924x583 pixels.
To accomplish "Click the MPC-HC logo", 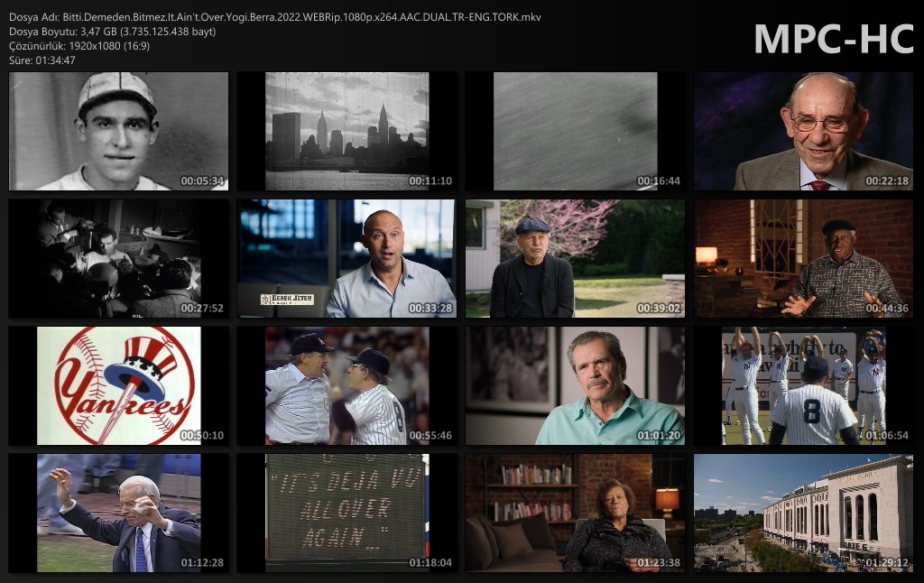I will [833, 39].
